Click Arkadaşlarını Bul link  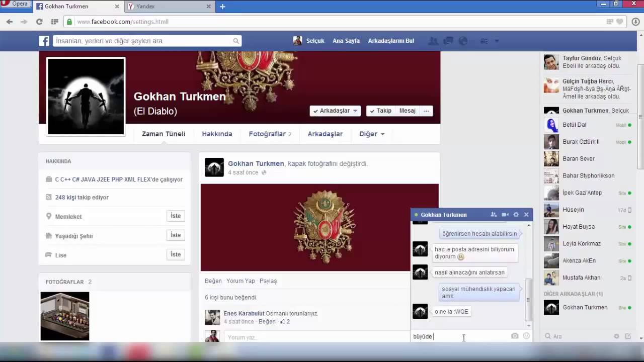391,41
